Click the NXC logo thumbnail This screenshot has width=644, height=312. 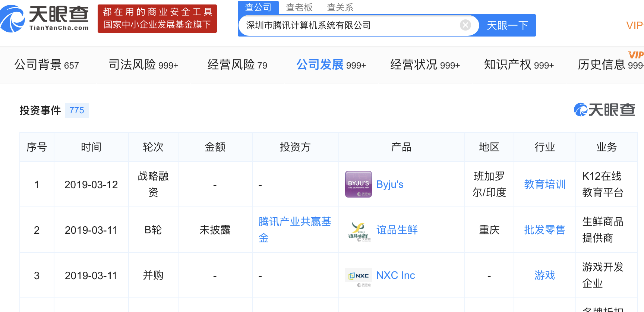pyautogui.click(x=359, y=277)
